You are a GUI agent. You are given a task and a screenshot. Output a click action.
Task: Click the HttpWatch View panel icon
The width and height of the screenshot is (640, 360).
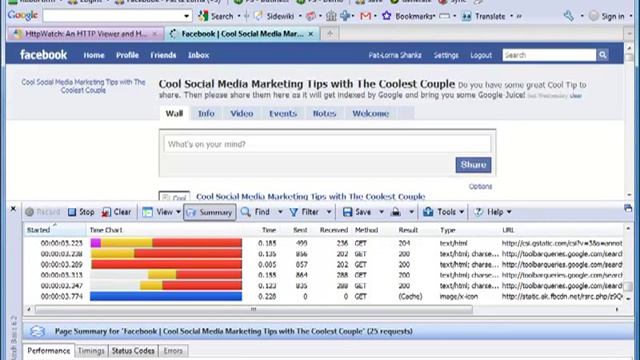147,212
